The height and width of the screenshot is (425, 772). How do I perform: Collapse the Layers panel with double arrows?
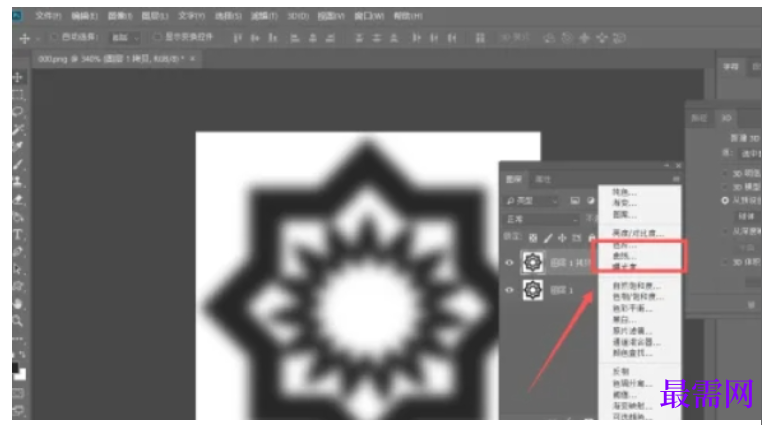tap(666, 165)
